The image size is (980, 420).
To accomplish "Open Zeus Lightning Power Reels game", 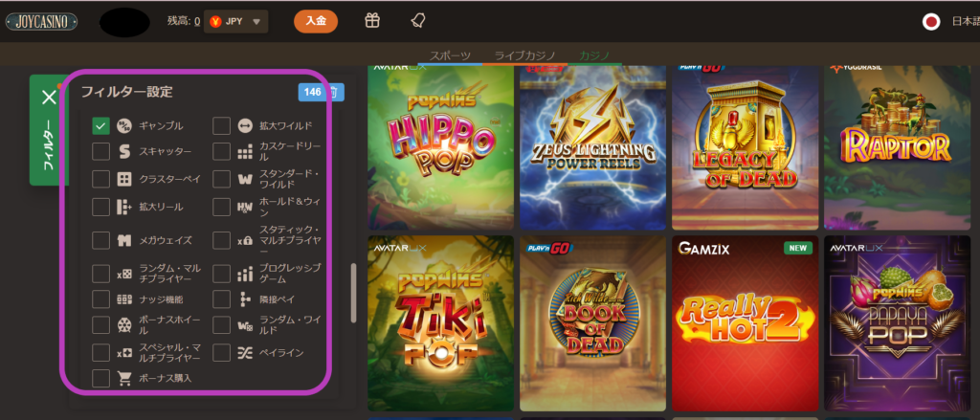I will coord(593,147).
